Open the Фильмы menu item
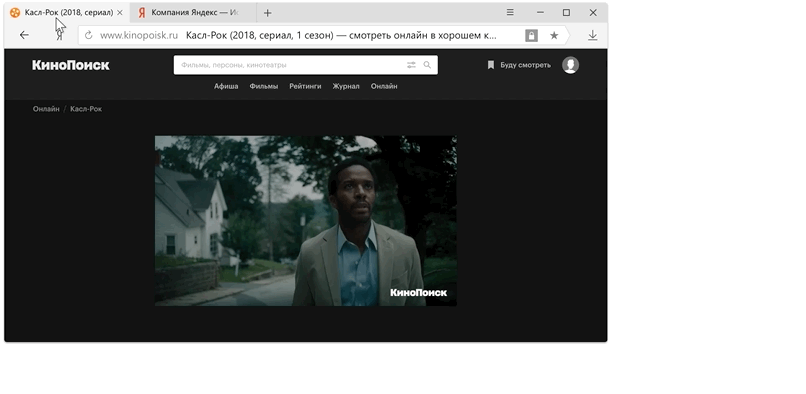This screenshot has width=806, height=394. coord(264,86)
